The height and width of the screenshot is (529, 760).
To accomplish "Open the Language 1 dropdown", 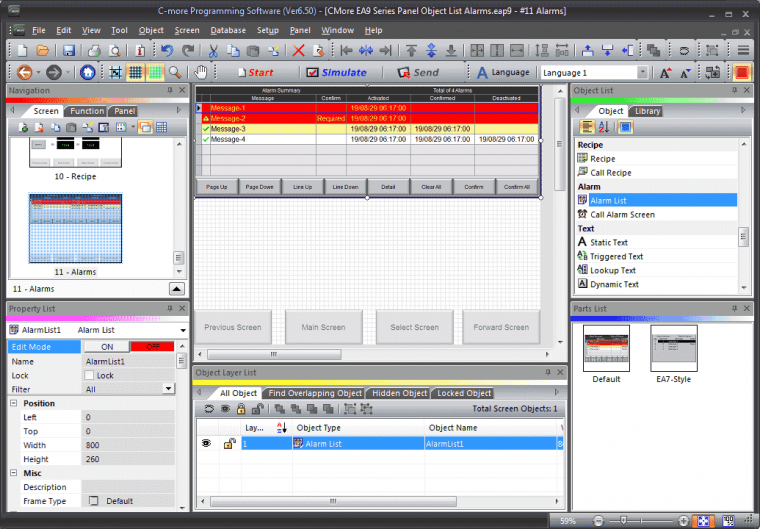I will pyautogui.click(x=642, y=72).
